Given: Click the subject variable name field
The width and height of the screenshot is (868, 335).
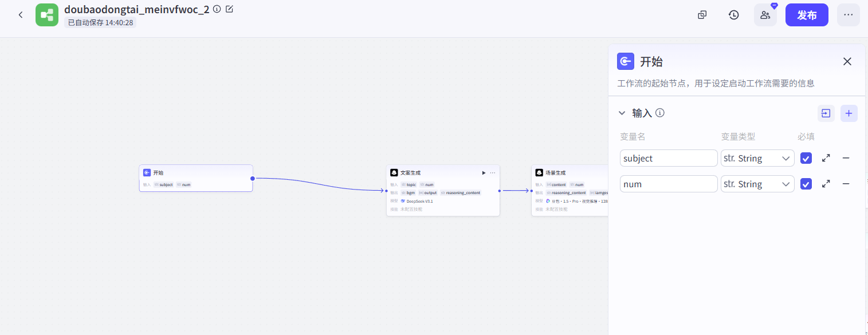Looking at the screenshot, I should tap(669, 158).
